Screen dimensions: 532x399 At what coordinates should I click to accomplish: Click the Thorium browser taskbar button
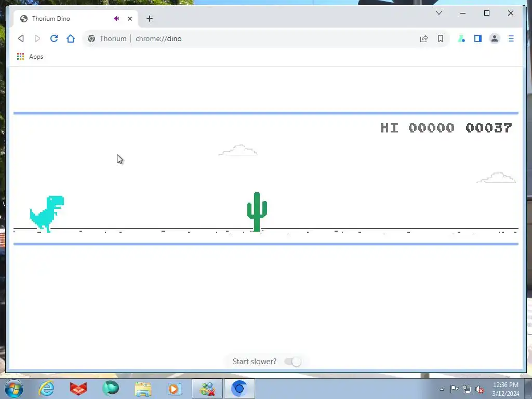click(240, 389)
